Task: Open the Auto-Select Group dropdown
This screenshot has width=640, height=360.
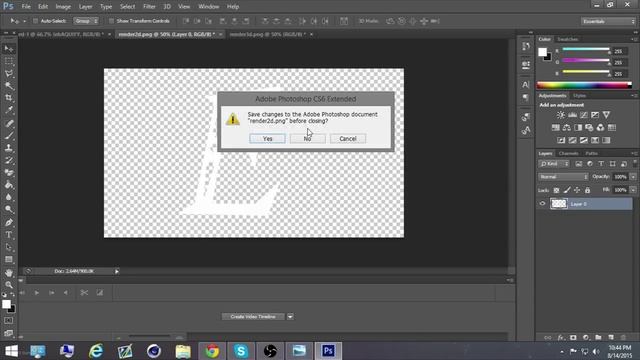Action: 86,21
